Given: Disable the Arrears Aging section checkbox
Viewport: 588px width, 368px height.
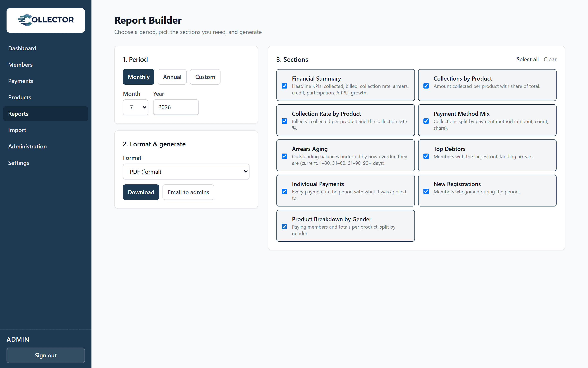Looking at the screenshot, I should pyautogui.click(x=284, y=156).
